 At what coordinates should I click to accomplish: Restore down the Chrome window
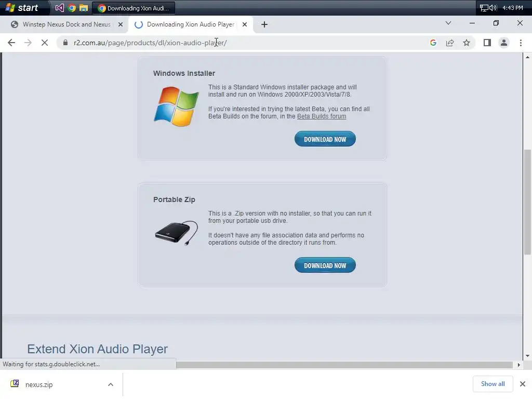pyautogui.click(x=496, y=23)
